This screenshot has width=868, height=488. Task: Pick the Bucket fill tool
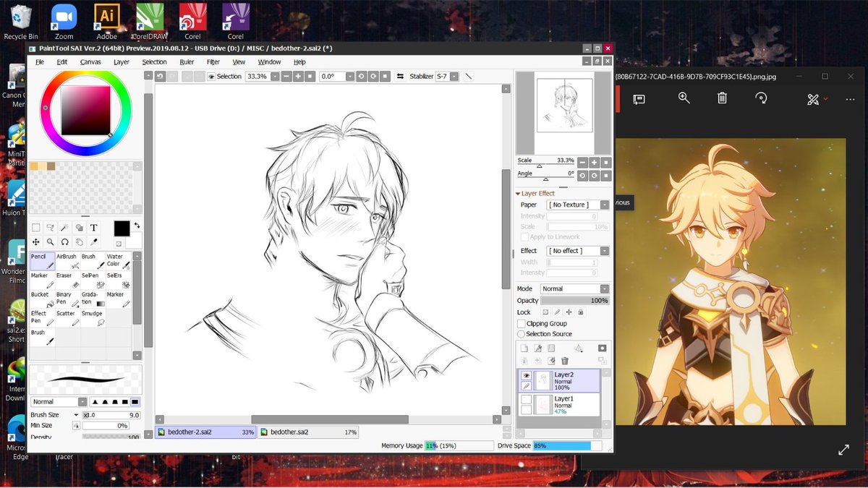tap(42, 299)
